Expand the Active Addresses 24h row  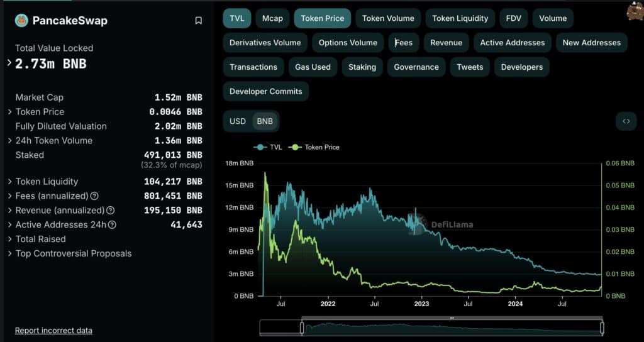[x=10, y=224]
